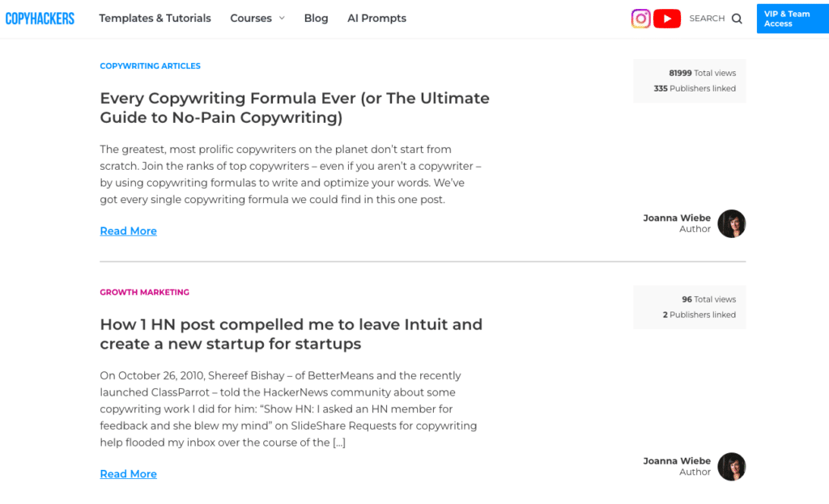
Task: Click the search magnifying glass icon
Action: coord(737,19)
